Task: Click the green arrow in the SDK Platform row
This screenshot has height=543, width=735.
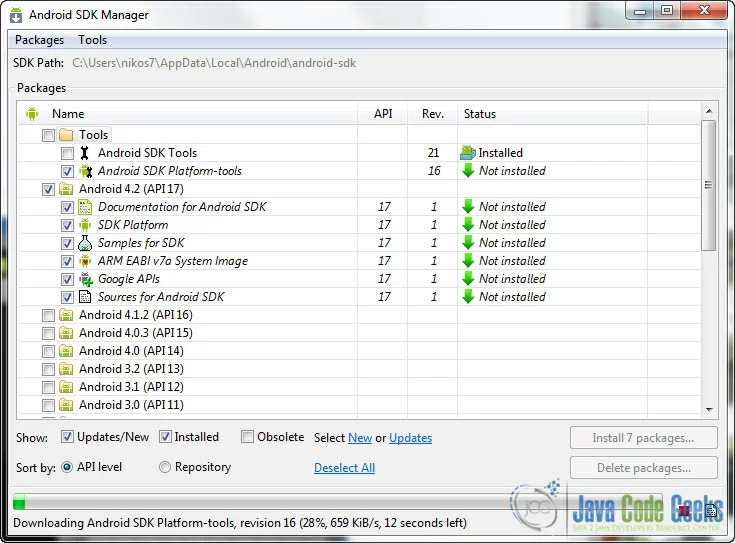Action: (x=468, y=225)
